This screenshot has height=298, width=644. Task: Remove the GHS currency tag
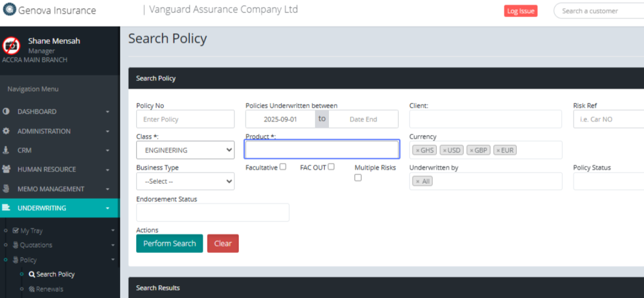click(418, 151)
